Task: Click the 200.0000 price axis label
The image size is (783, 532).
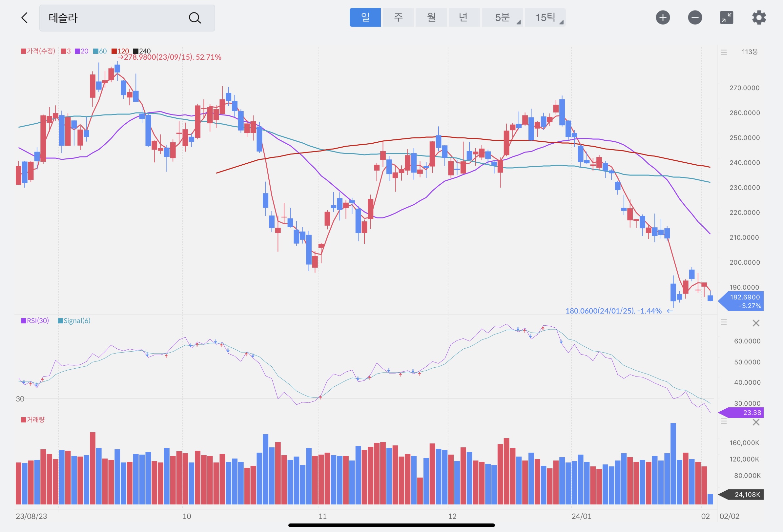Action: [x=745, y=262]
